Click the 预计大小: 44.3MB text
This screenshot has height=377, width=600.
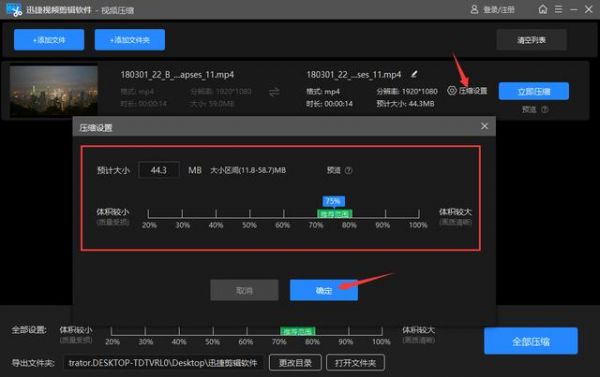(x=405, y=103)
